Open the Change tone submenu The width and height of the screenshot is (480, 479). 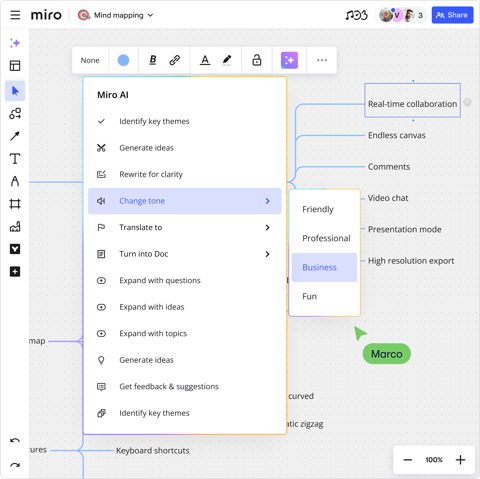coord(185,201)
